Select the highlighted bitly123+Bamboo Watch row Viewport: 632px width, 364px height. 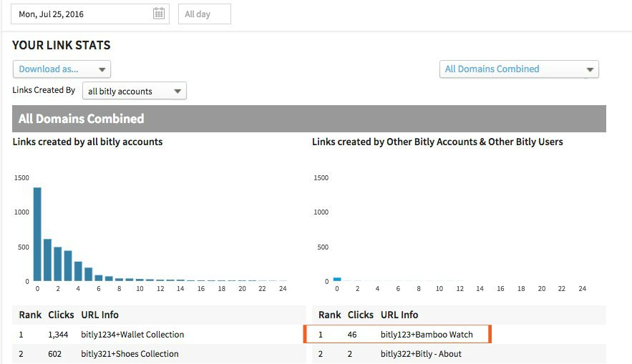coord(397,334)
